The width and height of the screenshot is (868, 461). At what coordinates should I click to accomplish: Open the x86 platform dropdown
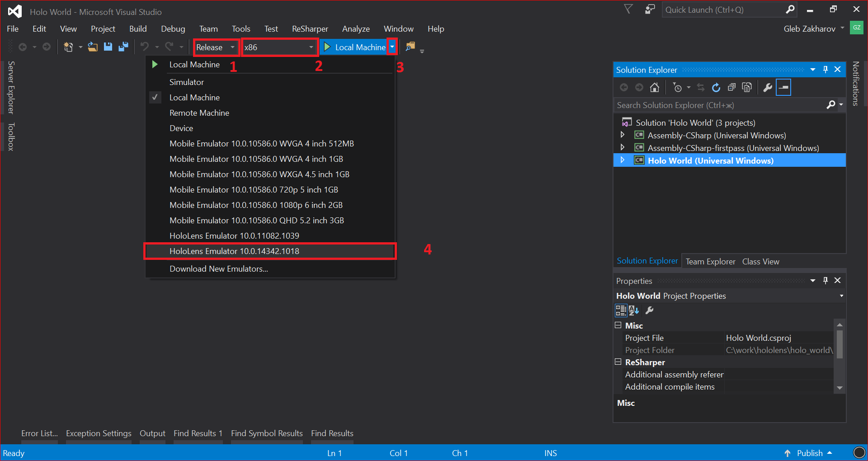coord(279,47)
